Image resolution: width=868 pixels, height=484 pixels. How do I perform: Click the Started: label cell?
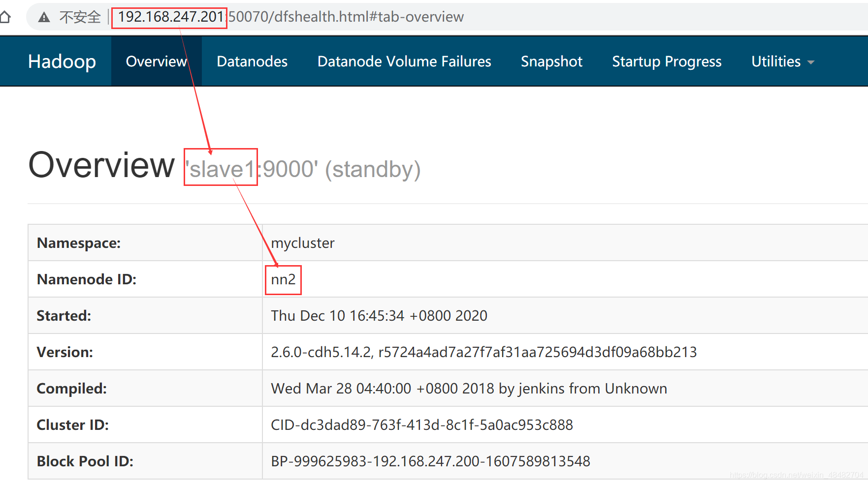(145, 316)
